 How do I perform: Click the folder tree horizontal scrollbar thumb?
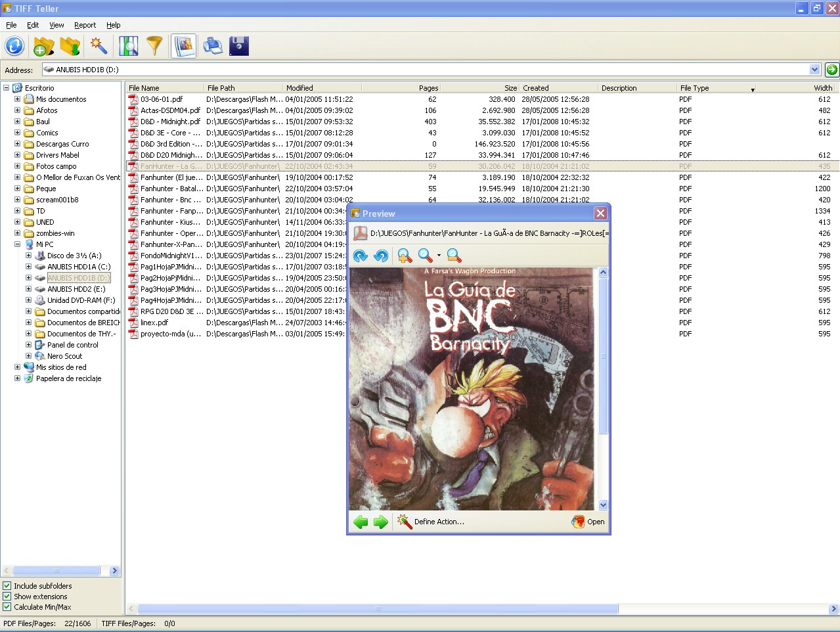[x=56, y=571]
